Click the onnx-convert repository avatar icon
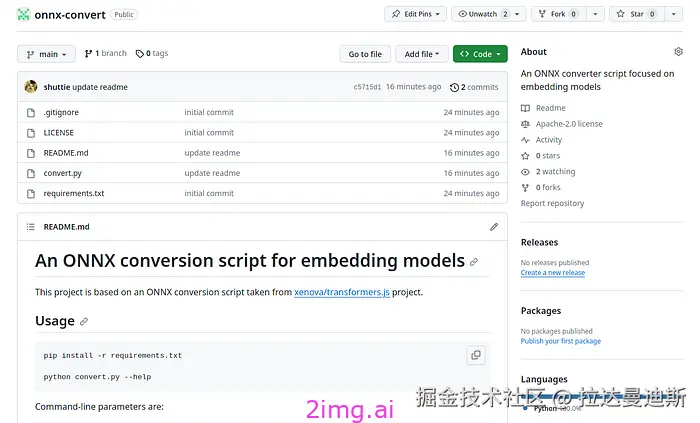700x423 pixels. click(23, 14)
